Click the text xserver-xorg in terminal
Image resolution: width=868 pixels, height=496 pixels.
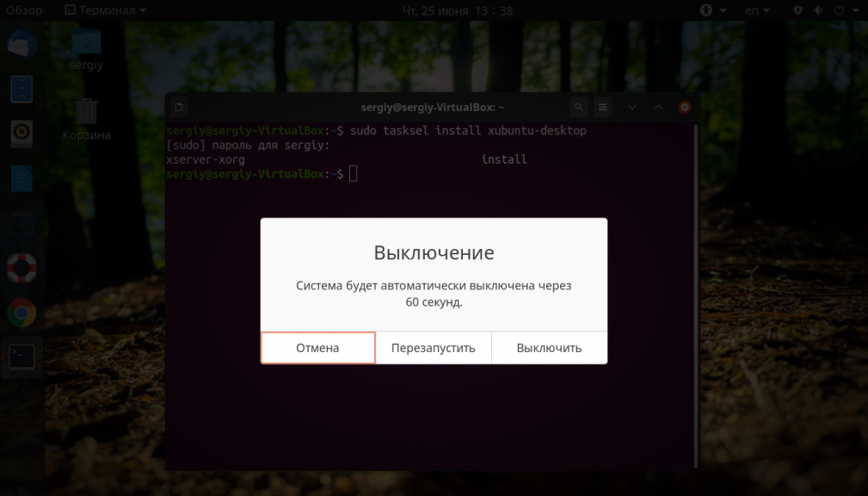point(206,159)
